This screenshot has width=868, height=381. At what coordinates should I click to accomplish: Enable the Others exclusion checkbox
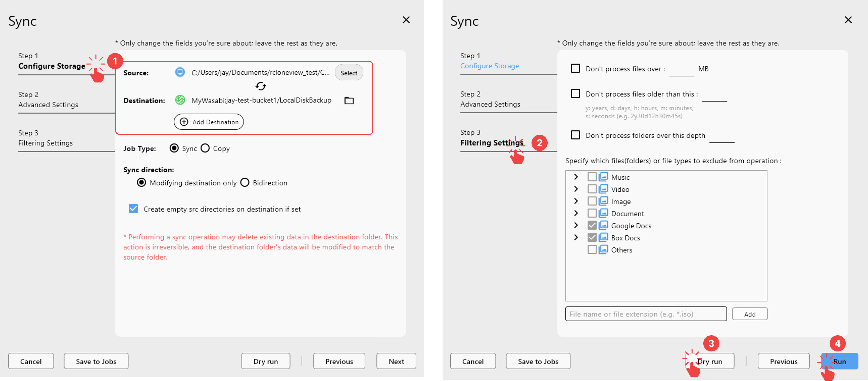[592, 250]
